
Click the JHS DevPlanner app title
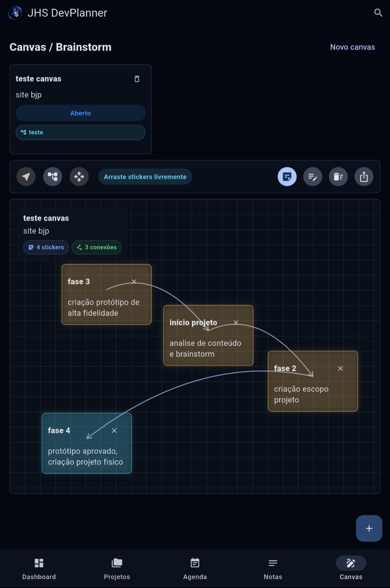[67, 13]
